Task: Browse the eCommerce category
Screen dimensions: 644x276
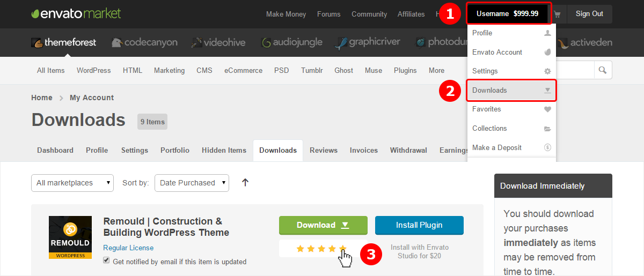Action: [x=244, y=70]
